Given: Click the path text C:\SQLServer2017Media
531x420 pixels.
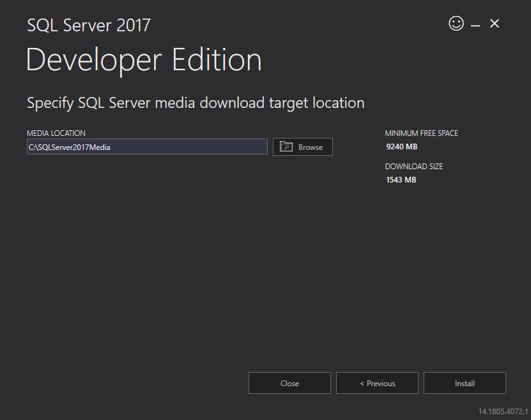Looking at the screenshot, I should (70, 146).
